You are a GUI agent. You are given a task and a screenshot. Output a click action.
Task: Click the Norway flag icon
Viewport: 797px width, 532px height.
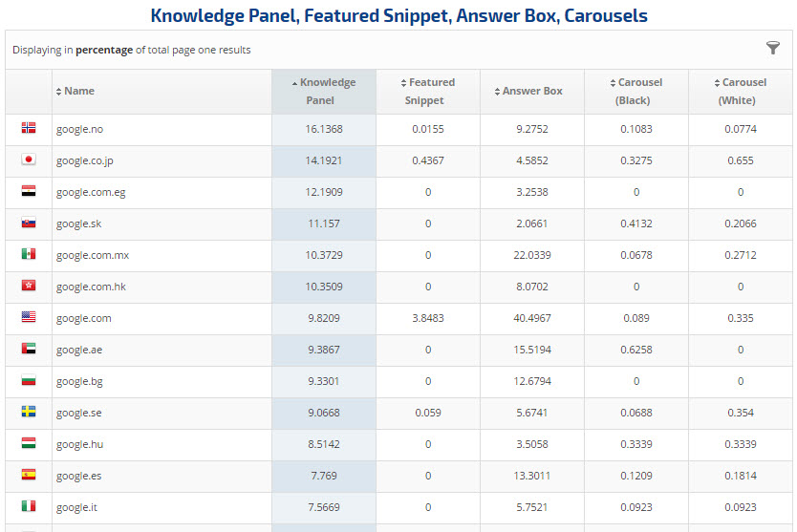point(29,129)
